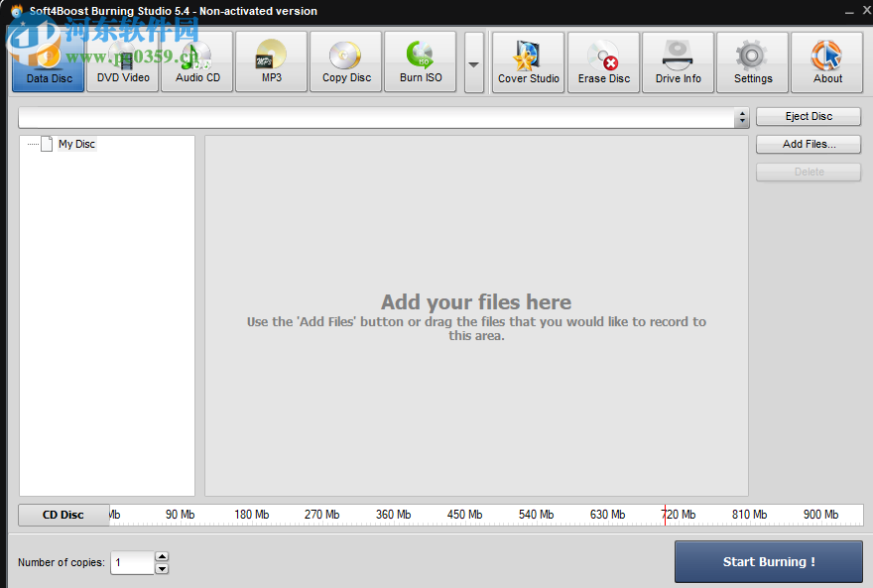Start the Erase Disc function
The width and height of the screenshot is (873, 588).
pos(603,62)
